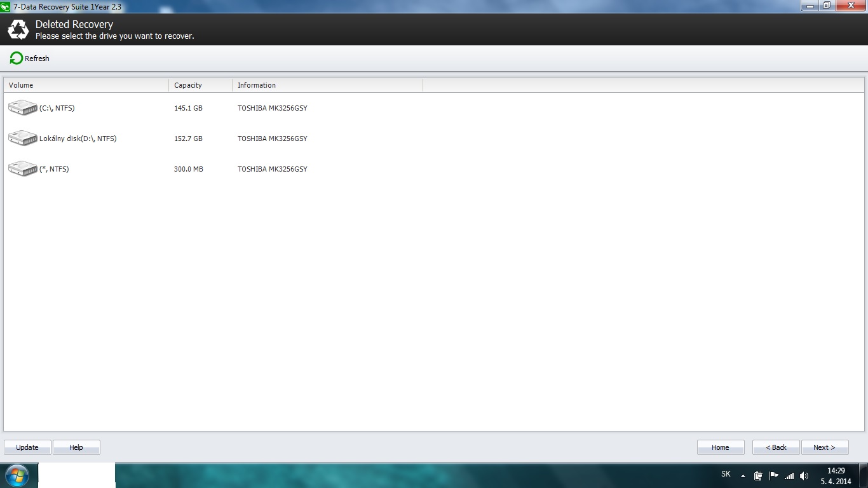Click the recycle logo beside Deleted Recovery
The height and width of the screenshot is (488, 868).
point(18,29)
